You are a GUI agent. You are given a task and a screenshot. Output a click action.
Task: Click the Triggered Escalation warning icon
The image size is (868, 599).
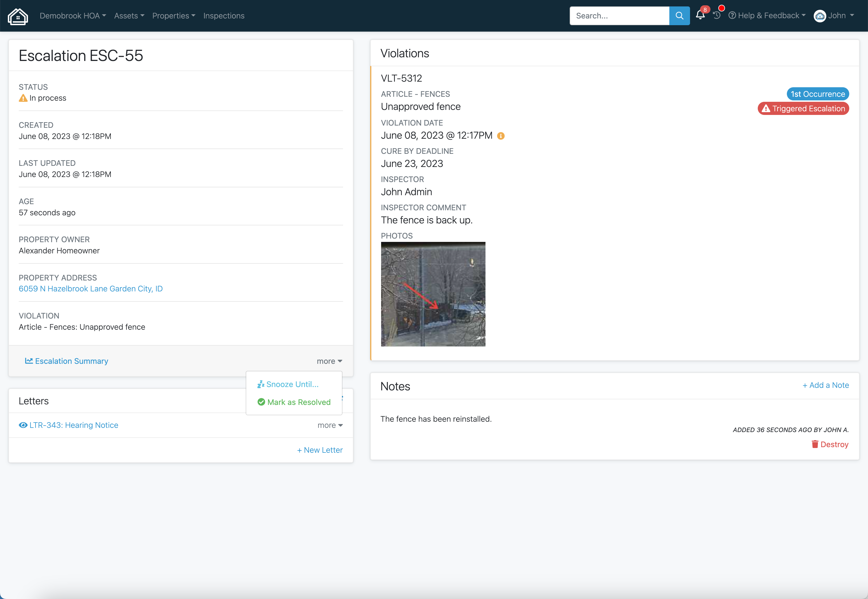point(766,109)
